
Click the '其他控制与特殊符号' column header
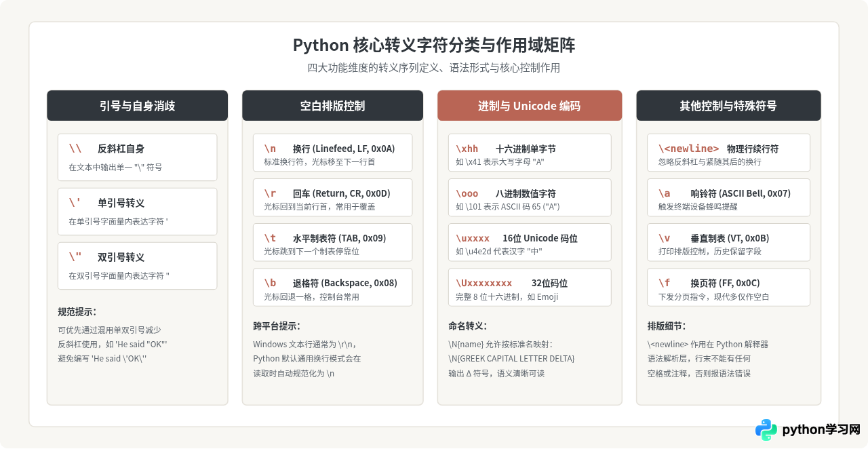point(728,106)
